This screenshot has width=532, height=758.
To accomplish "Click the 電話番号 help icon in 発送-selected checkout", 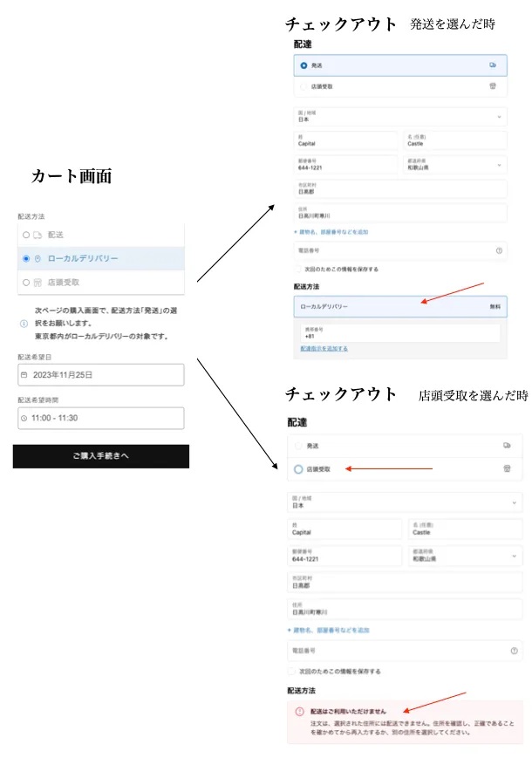I will coord(499,250).
